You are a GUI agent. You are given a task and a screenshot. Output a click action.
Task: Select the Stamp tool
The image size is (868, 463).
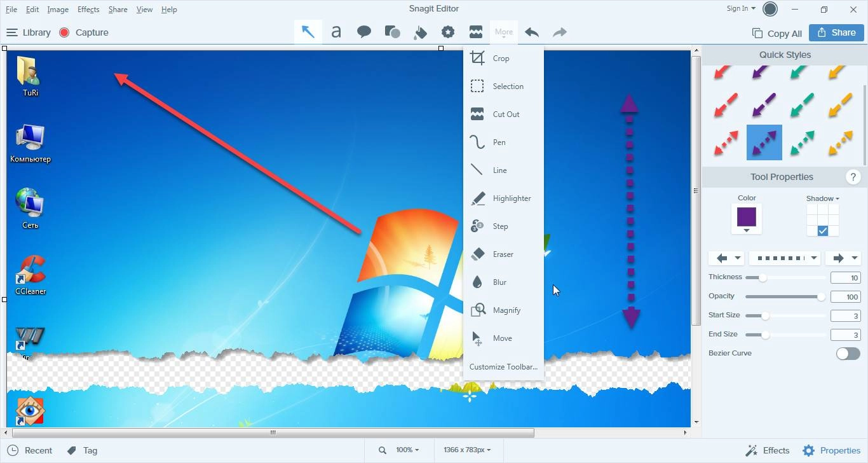[448, 32]
